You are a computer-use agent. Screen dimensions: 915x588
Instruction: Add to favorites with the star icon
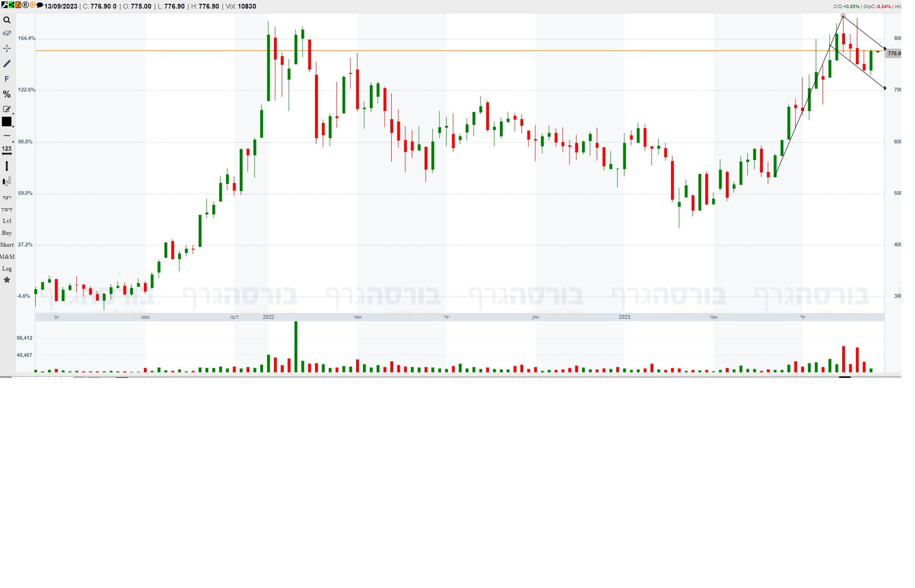point(7,280)
